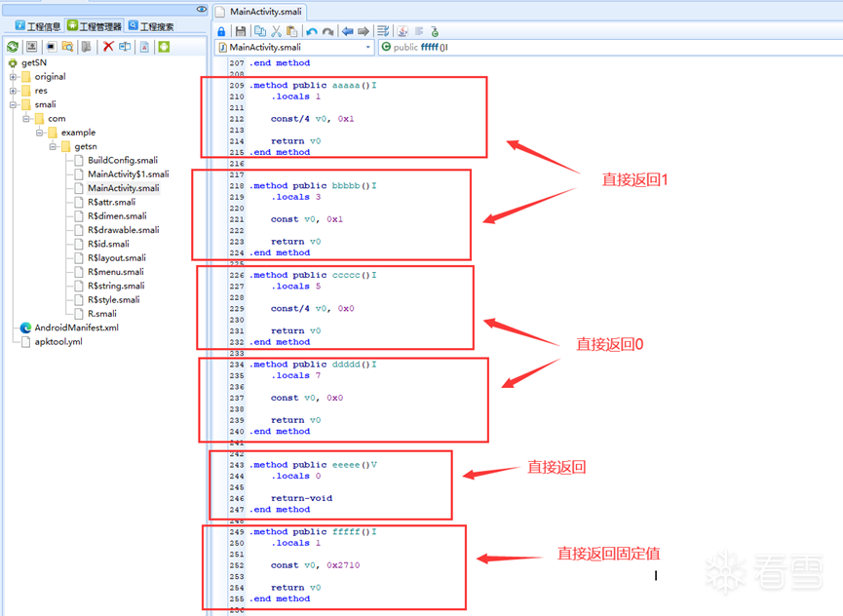
Task: Toggle the eye icon above project panel
Action: [x=202, y=9]
